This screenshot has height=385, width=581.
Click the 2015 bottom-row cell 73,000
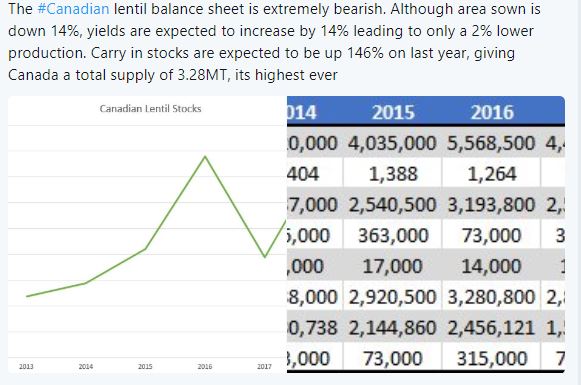click(393, 359)
